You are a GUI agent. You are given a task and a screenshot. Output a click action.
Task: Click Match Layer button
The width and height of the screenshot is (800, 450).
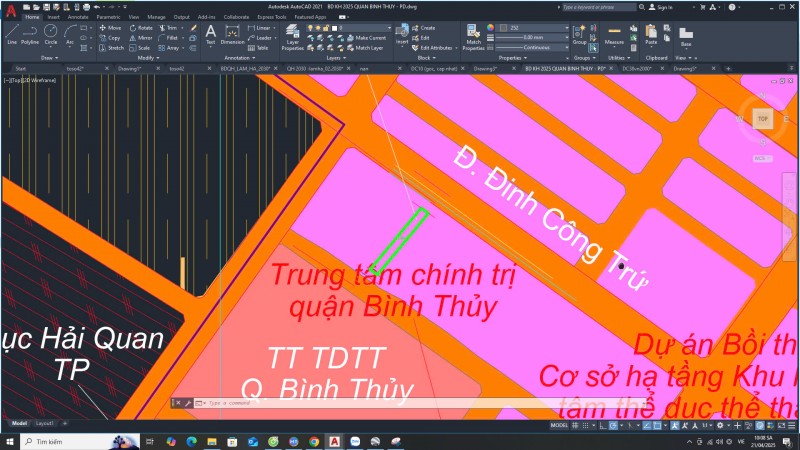tap(365, 48)
